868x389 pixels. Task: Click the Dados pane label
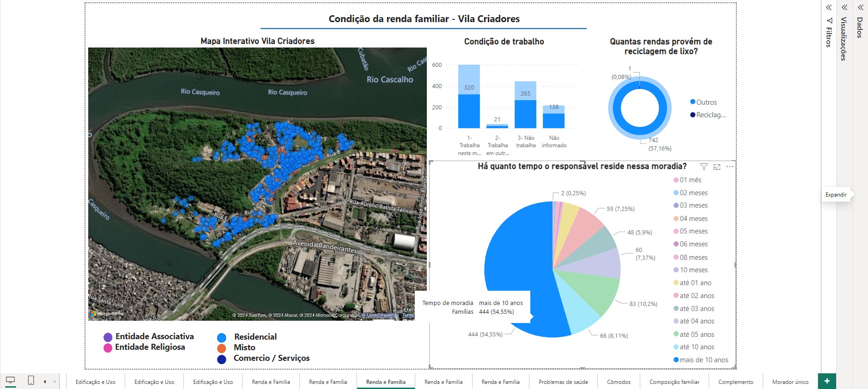click(x=860, y=27)
